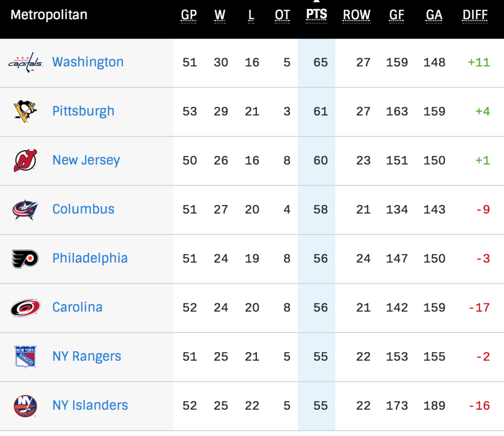Select the NY Islanders team link
Image resolution: width=504 pixels, height=436 pixels.
90,405
